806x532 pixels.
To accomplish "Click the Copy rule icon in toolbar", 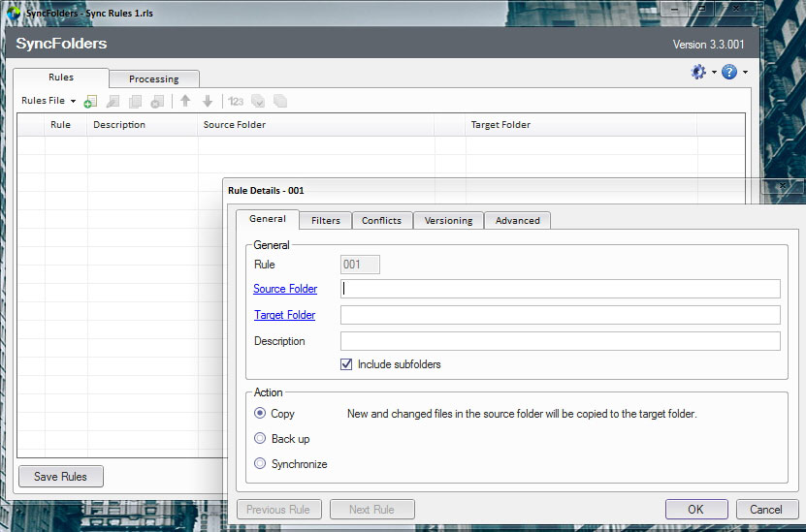I will [135, 101].
